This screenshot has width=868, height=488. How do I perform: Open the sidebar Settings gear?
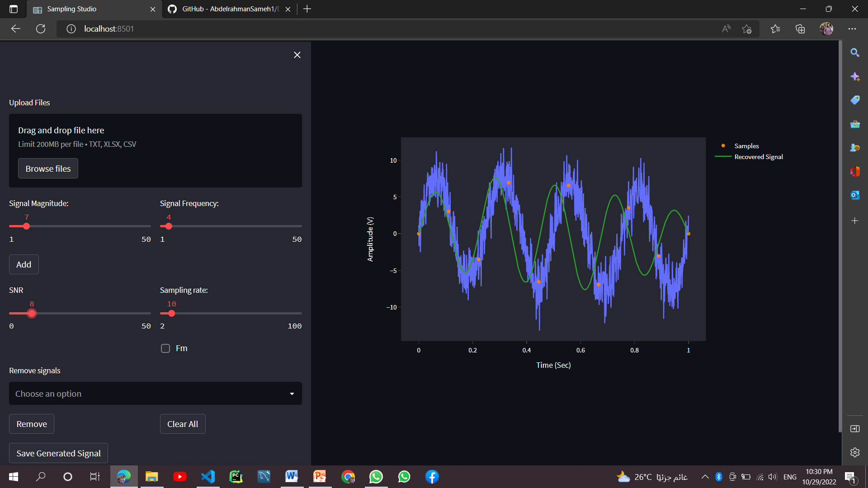(854, 452)
